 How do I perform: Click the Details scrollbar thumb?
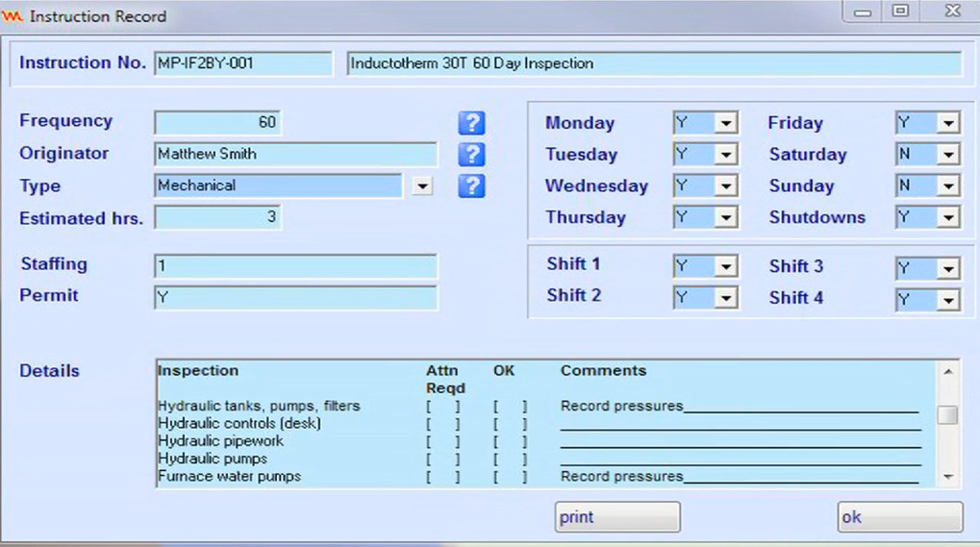[947, 415]
